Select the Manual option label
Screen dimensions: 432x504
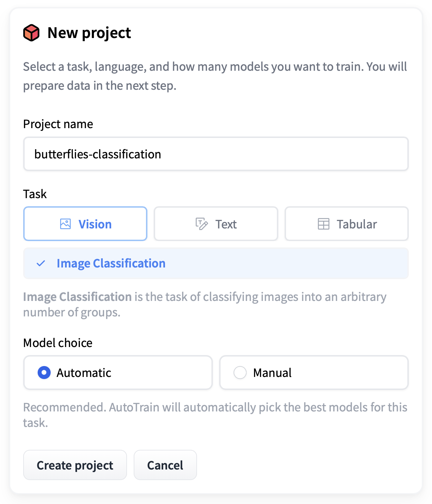[272, 372]
